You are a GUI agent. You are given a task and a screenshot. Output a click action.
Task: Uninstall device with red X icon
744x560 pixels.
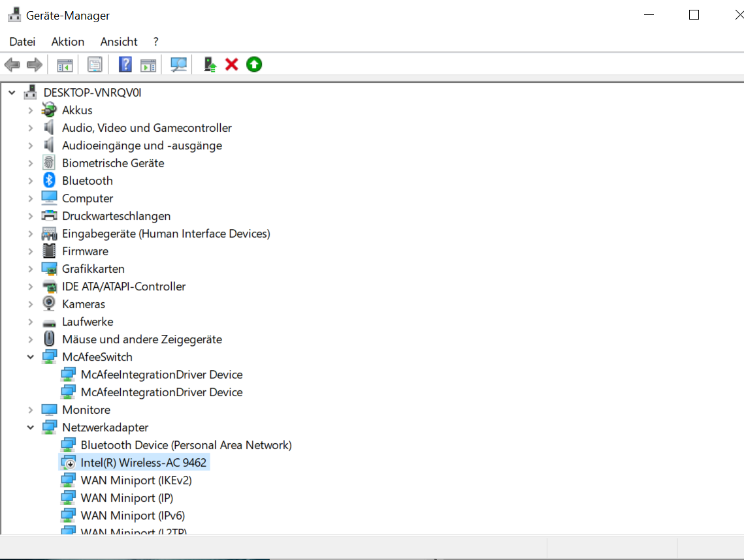pos(231,65)
